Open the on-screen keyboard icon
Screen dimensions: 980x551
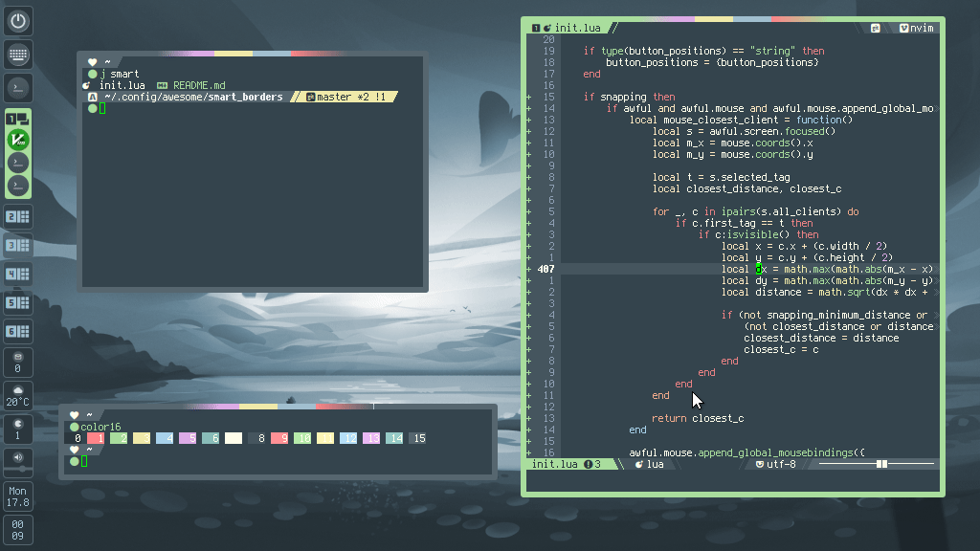pyautogui.click(x=18, y=55)
